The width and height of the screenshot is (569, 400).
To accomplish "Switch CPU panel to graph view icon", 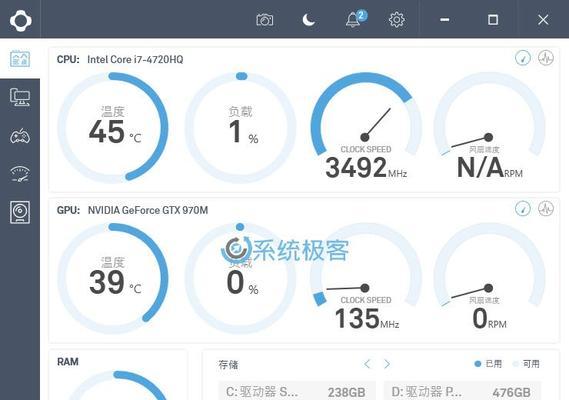I will click(x=546, y=58).
